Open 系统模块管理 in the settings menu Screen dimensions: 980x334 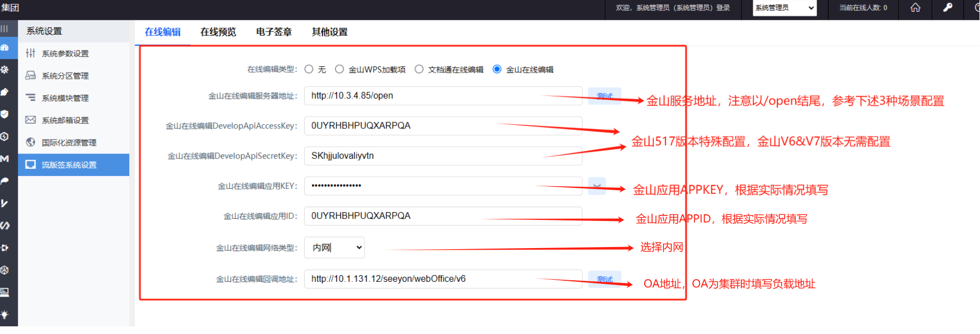tap(74, 98)
